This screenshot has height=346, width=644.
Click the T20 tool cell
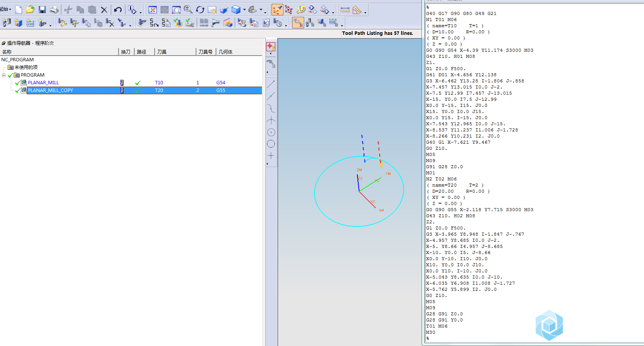point(159,90)
